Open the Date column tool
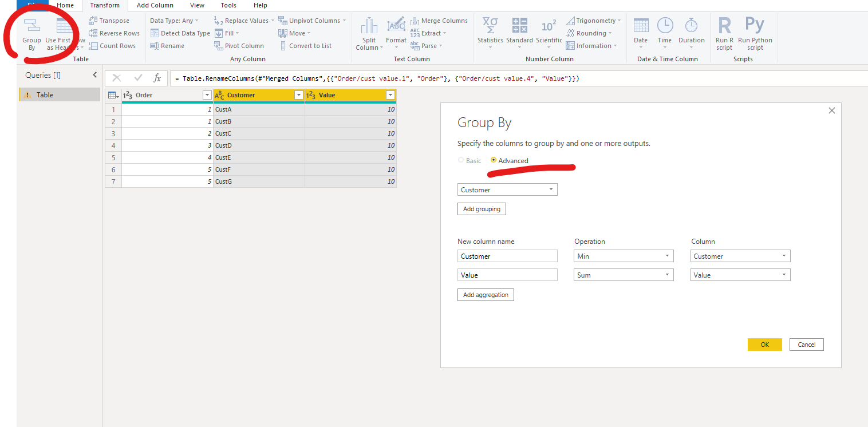The width and height of the screenshot is (868, 427). click(x=641, y=33)
